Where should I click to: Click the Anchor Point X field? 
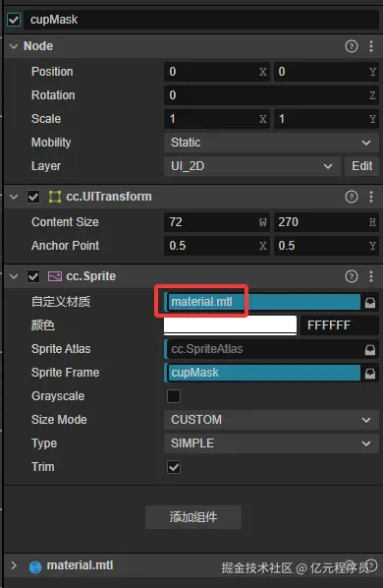pos(217,246)
